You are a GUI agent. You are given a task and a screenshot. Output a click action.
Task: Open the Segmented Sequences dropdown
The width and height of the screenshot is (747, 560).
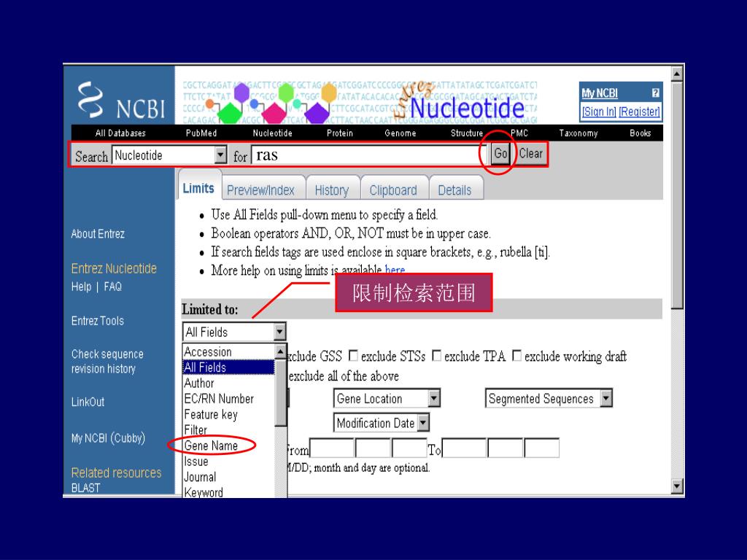[549, 399]
